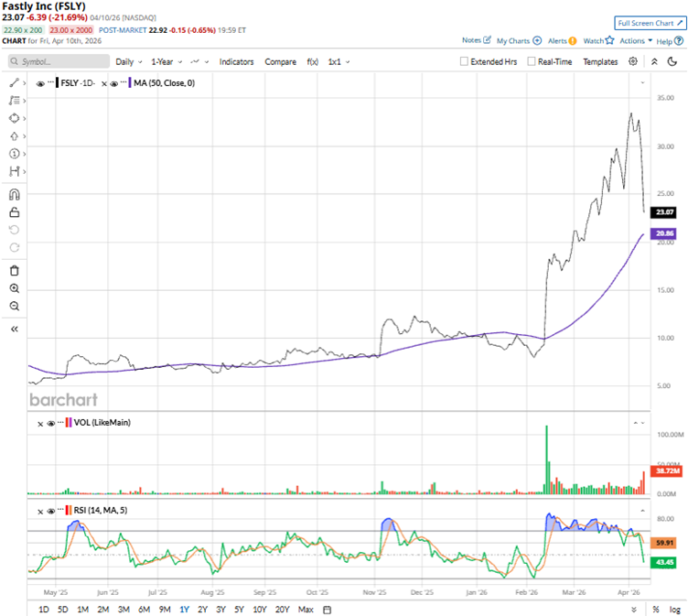This screenshot has width=688, height=616.
Task: Open the Indicators menu
Action: 236,61
